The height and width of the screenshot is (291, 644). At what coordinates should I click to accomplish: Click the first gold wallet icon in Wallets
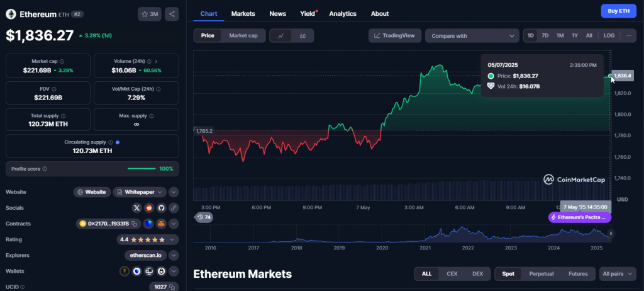(x=125, y=271)
